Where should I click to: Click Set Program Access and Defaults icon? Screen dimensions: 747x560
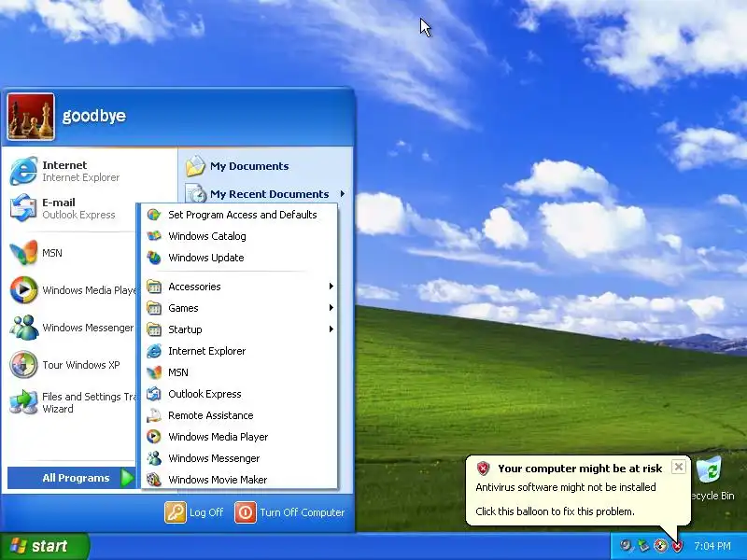coord(154,215)
